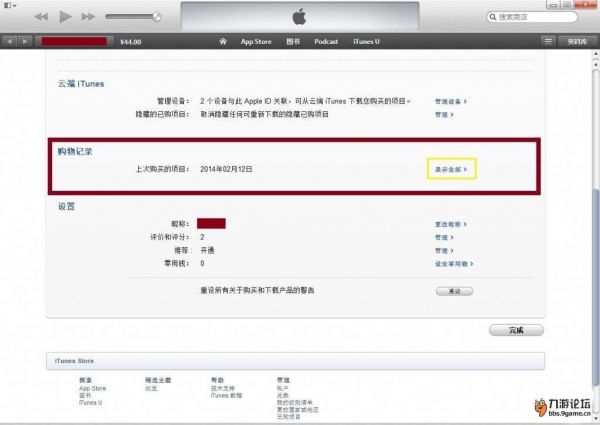Click the ¥44.00 account balance
600x425 pixels.
(x=130, y=41)
